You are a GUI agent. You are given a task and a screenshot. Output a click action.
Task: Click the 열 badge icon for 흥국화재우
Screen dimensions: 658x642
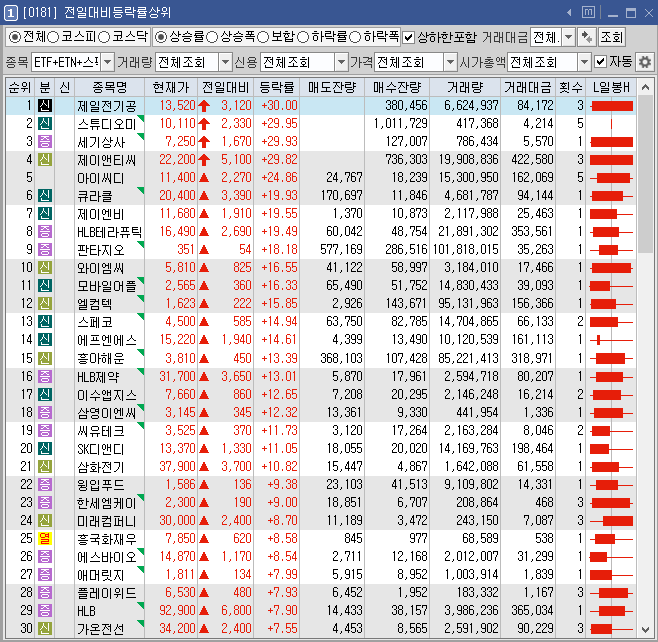click(x=45, y=538)
